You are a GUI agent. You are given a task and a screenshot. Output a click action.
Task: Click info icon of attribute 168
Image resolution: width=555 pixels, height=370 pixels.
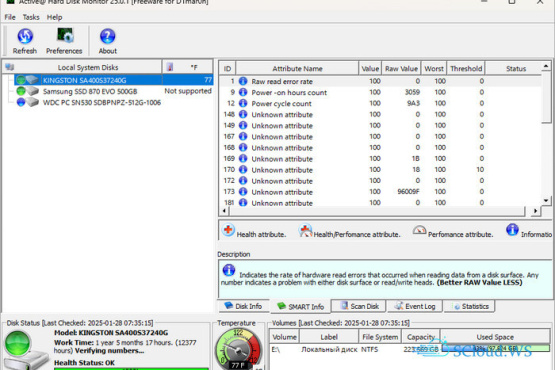point(243,147)
